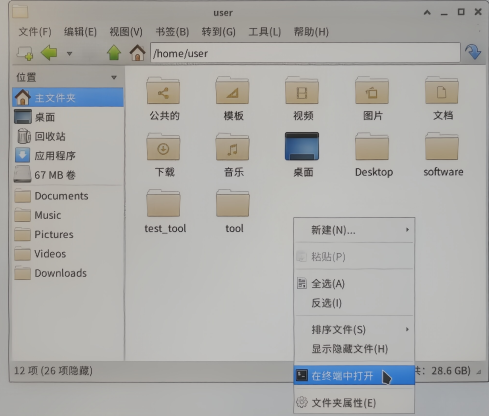Image resolution: width=489 pixels, height=416 pixels.
Task: Toggle 显示隐藏文件(H) option
Action: pos(354,349)
